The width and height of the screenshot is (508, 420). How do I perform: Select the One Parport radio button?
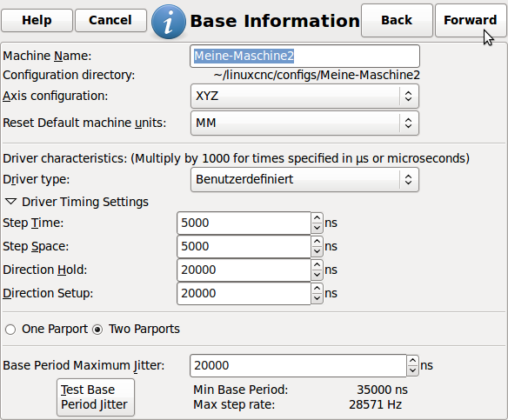[10, 330]
